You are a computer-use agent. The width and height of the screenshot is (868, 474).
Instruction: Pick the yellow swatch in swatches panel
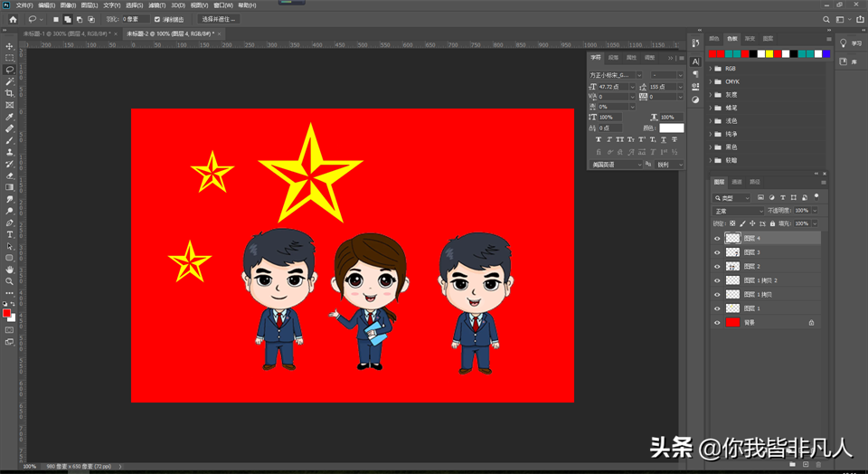pos(769,53)
